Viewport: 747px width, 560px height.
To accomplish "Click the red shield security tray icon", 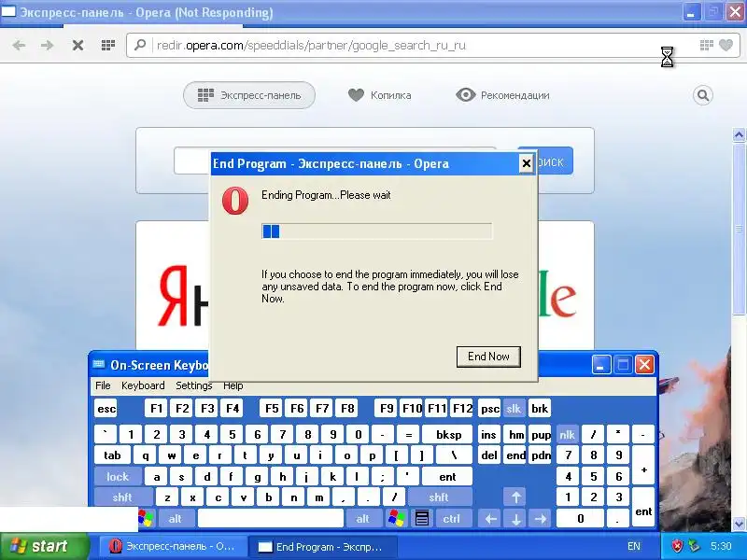I will pos(677,546).
